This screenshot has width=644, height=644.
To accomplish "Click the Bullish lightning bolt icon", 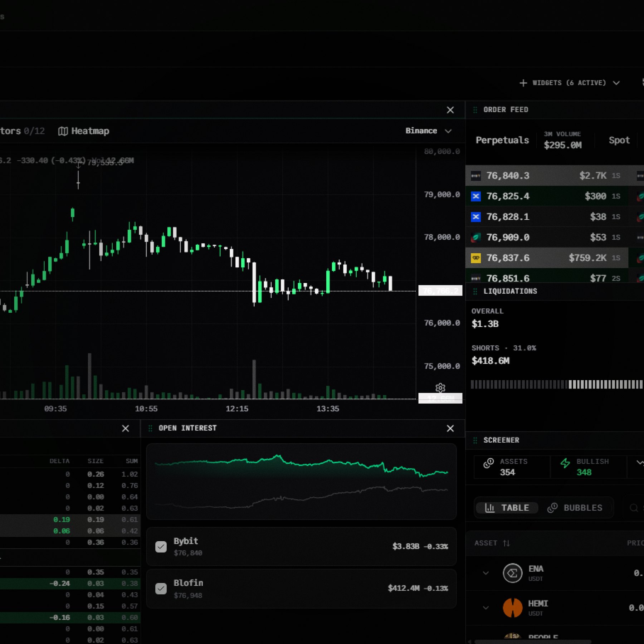I will (x=565, y=463).
